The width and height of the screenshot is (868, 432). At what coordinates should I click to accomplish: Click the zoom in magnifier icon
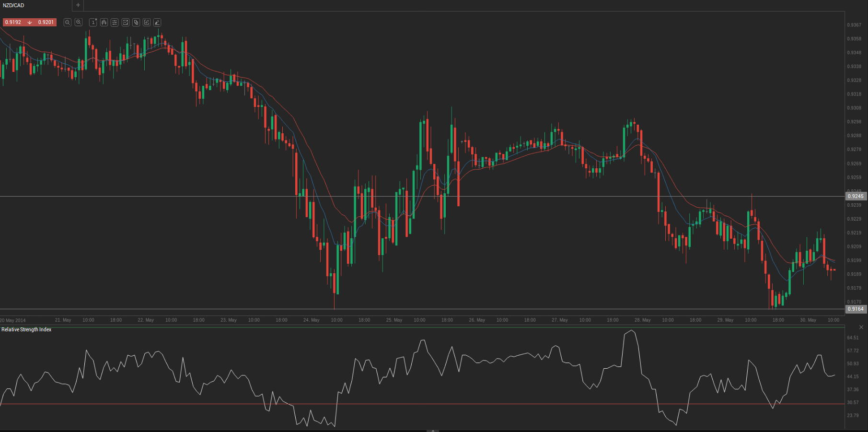tap(79, 23)
